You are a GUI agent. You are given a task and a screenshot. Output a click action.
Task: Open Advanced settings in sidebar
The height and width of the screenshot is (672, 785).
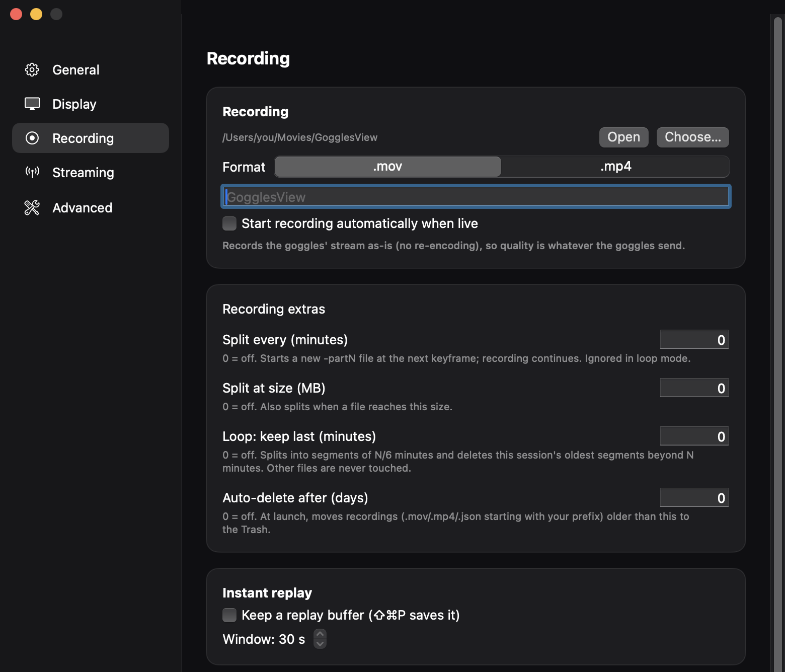[91, 208]
